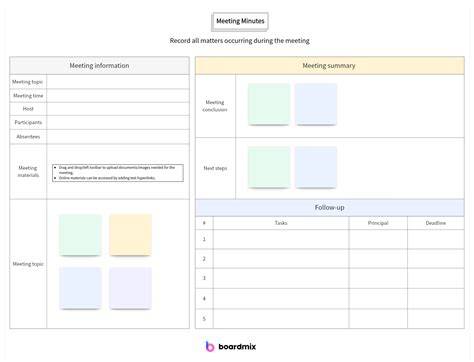
Task: Click the Host input row
Action: (118, 109)
